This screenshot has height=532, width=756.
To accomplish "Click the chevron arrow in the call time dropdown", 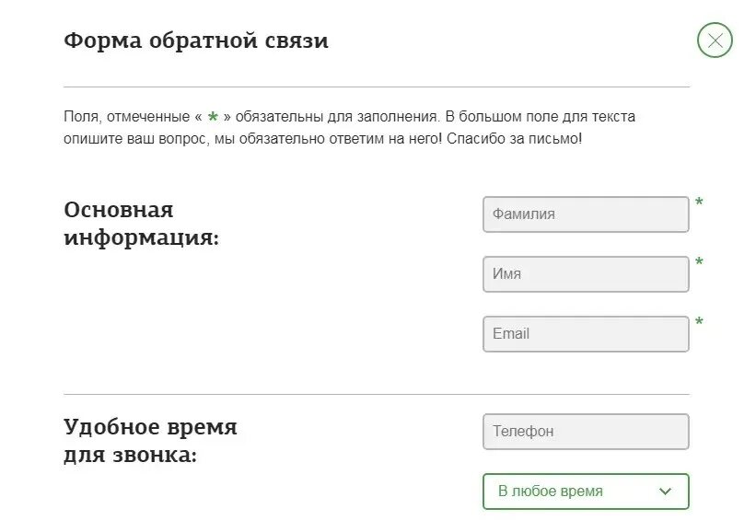I will pyautogui.click(x=665, y=491).
